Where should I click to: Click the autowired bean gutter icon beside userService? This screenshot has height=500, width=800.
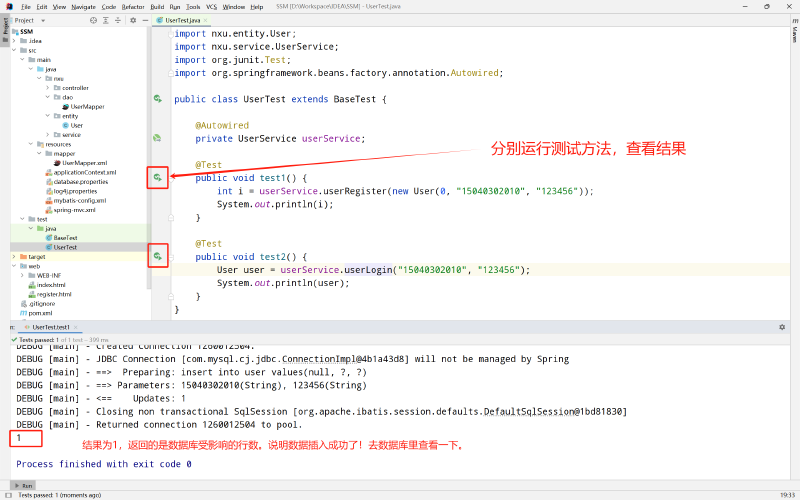pyautogui.click(x=157, y=138)
